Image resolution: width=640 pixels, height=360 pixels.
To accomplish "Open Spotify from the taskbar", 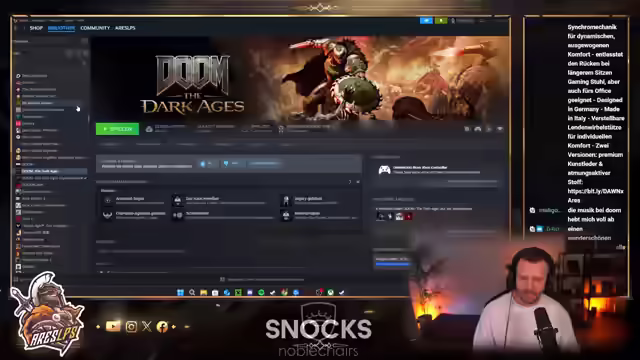I will [x=261, y=292].
